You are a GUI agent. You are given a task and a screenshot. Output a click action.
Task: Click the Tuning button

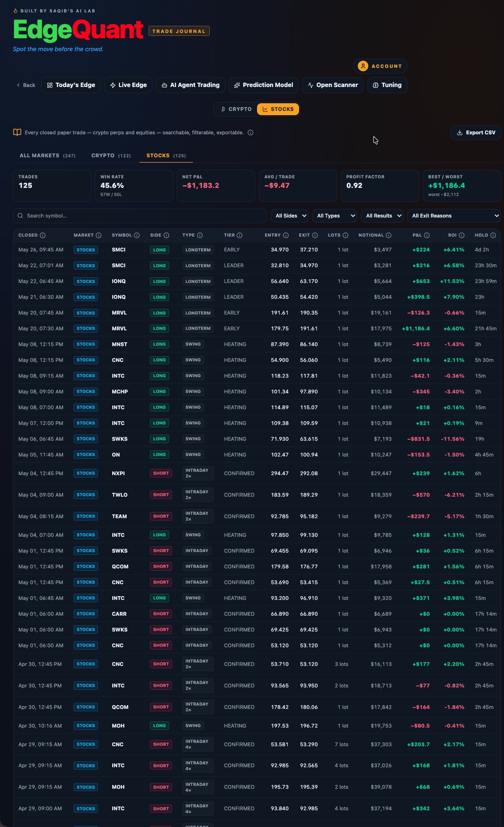pyautogui.click(x=387, y=85)
